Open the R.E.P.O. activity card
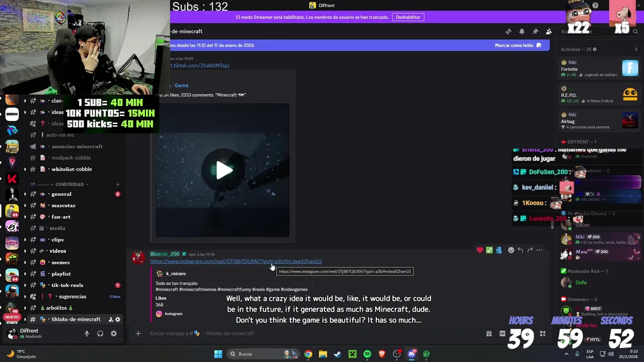This screenshot has width=644, height=362. [599, 95]
